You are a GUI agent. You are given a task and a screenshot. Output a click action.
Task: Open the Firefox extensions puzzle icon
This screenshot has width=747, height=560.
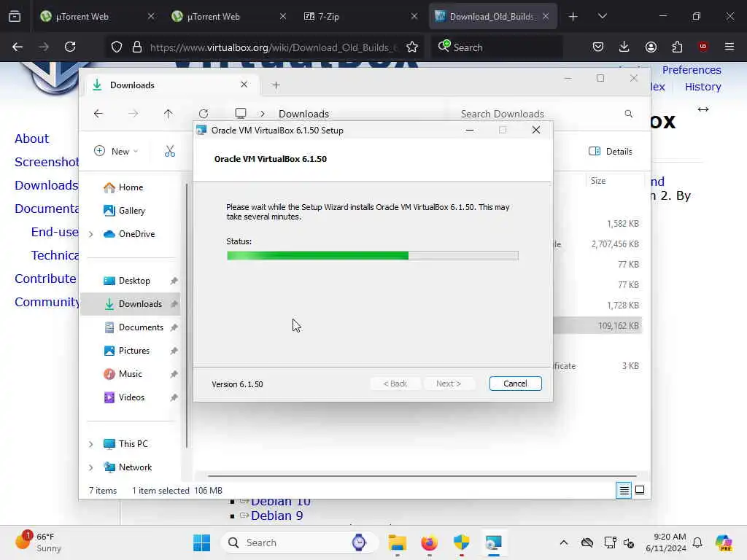coord(677,47)
